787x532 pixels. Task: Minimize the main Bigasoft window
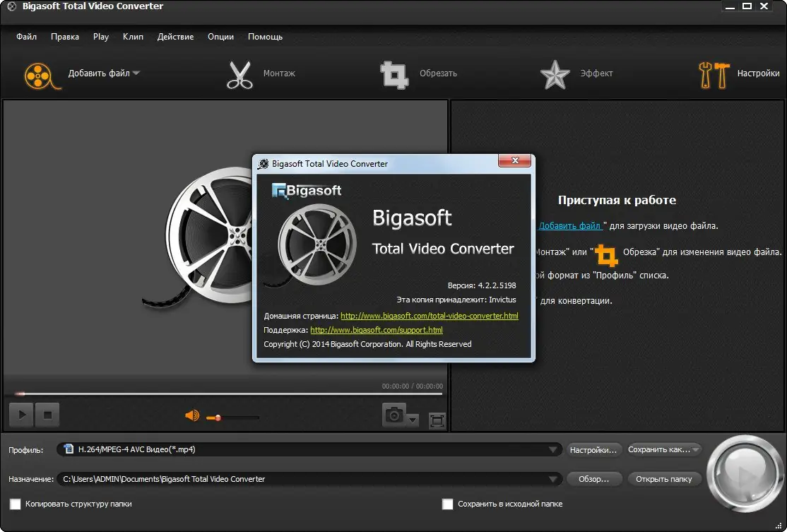click(x=730, y=6)
